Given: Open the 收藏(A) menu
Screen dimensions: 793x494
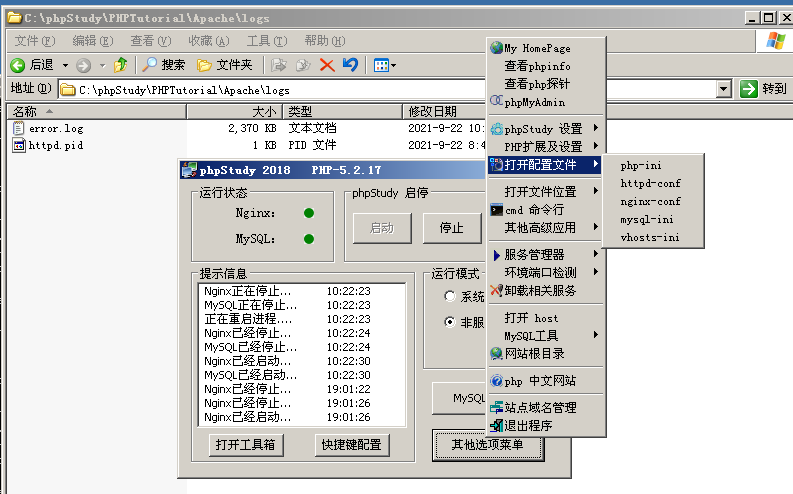Looking at the screenshot, I should tap(209, 40).
